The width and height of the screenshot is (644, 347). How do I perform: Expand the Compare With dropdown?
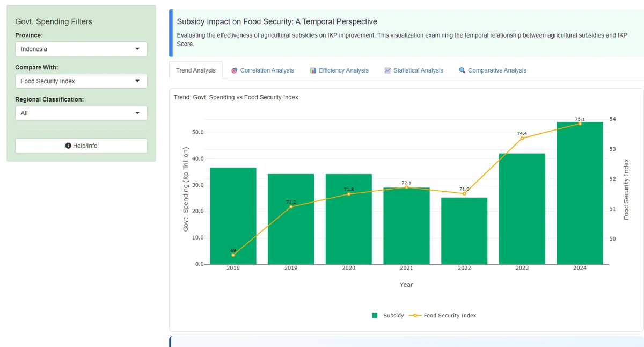coord(81,81)
